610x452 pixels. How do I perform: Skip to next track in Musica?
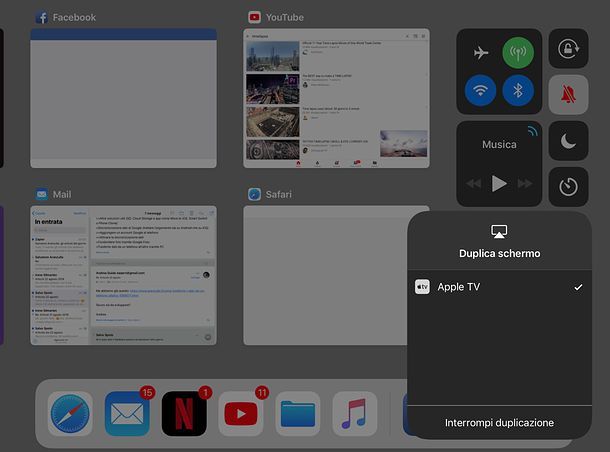[x=525, y=184]
